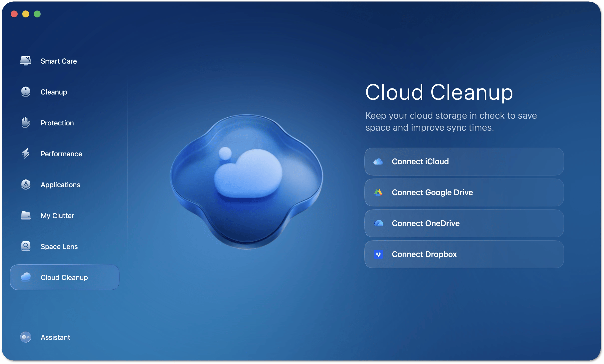
Task: Select the Protection hand icon
Action: [x=26, y=123]
